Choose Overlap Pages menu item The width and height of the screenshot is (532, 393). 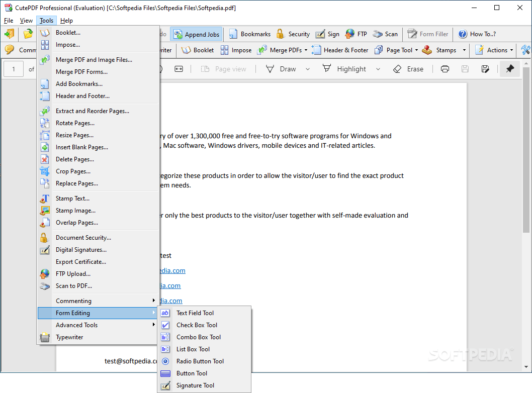pyautogui.click(x=98, y=223)
